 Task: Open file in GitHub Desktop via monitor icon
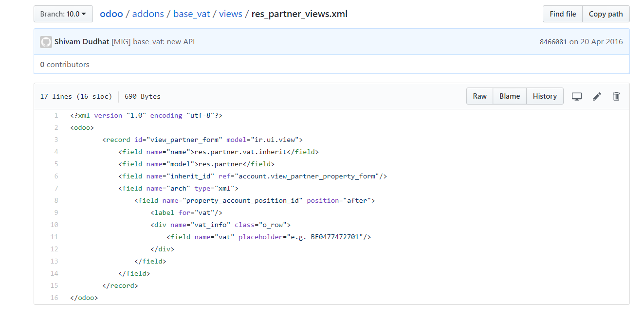tap(577, 96)
